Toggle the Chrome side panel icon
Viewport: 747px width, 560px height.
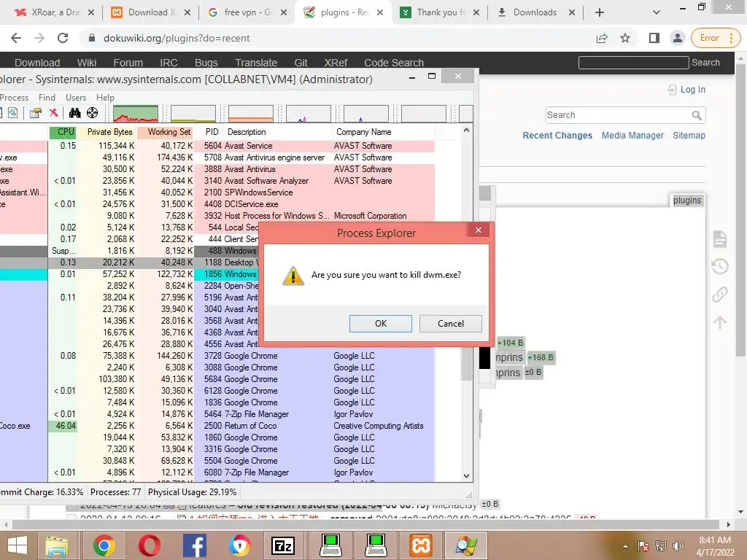coord(654,38)
